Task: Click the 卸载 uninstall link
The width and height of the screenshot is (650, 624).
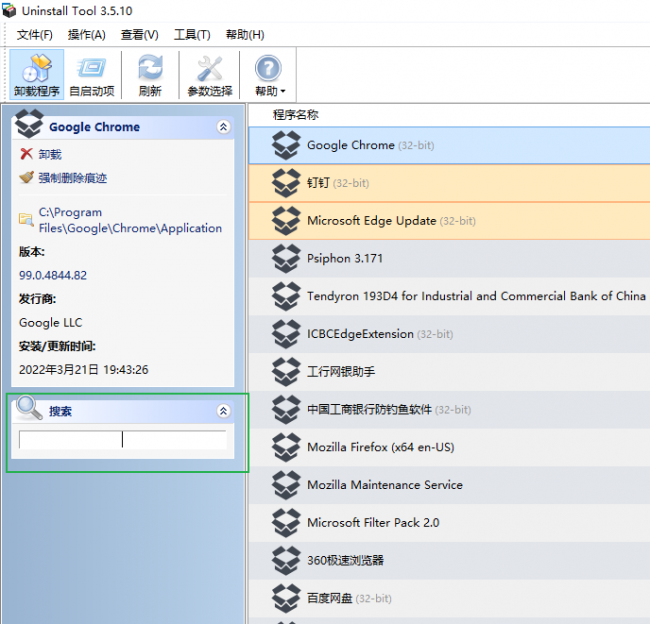Action: 50,154
